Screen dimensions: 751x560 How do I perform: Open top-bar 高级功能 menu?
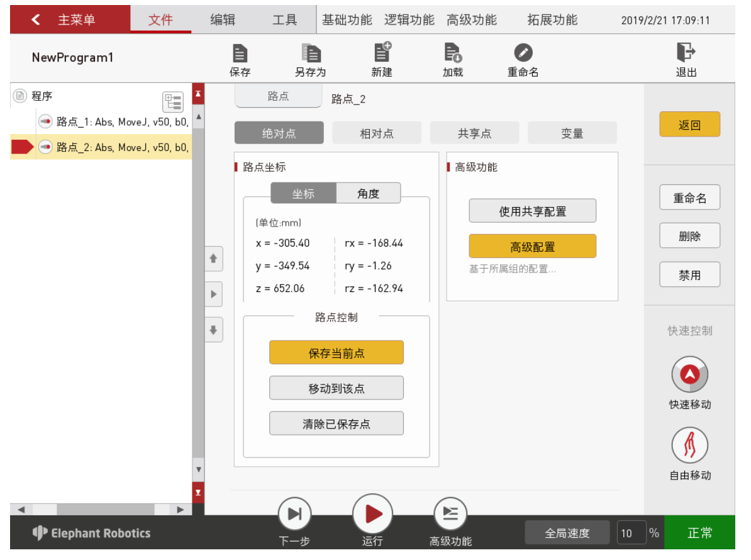click(x=472, y=20)
